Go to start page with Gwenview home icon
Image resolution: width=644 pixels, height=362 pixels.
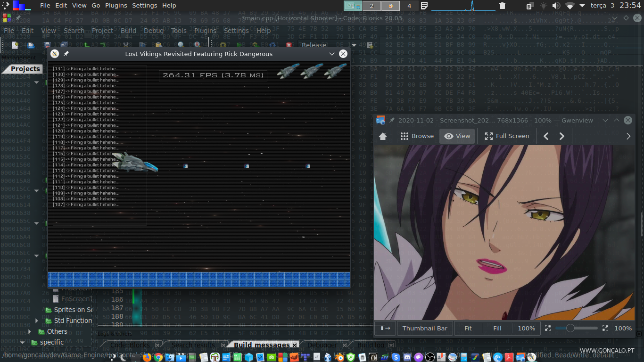[x=383, y=136]
